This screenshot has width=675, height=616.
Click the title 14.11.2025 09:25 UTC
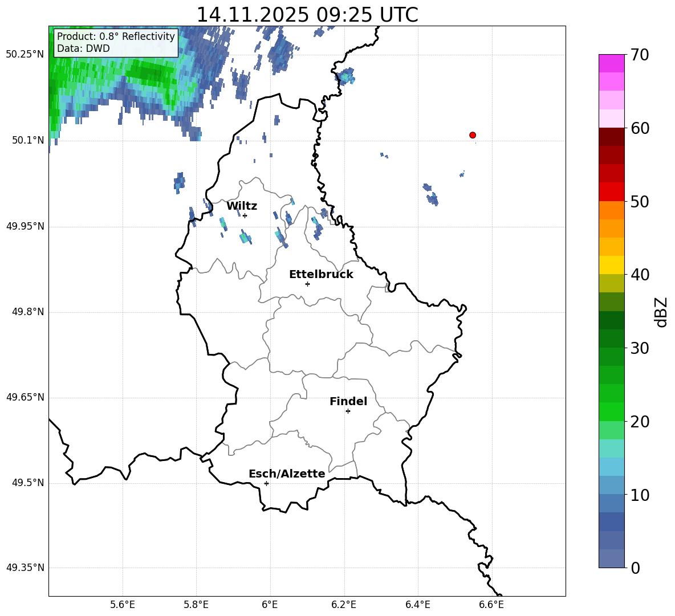tap(307, 15)
